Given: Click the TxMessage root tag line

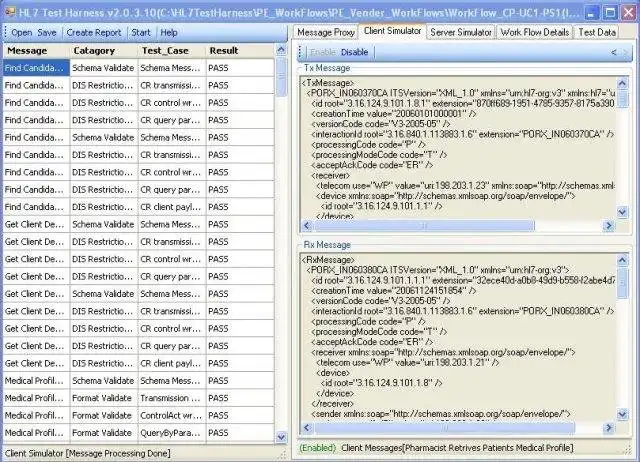Looking at the screenshot, I should (x=328, y=83).
